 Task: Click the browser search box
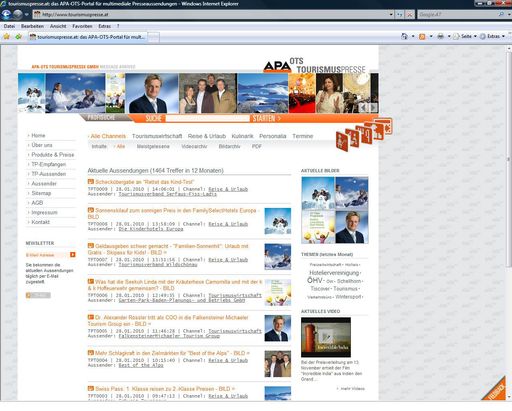coord(457,15)
